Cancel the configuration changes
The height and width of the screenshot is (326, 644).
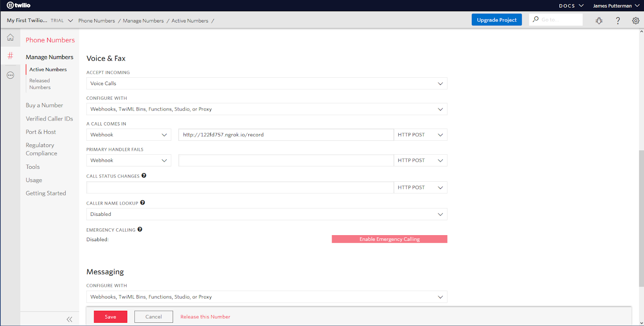[153, 317]
